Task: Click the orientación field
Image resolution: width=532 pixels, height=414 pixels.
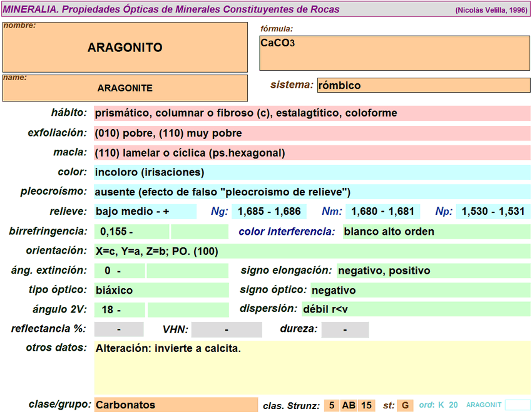Action: tap(311, 251)
